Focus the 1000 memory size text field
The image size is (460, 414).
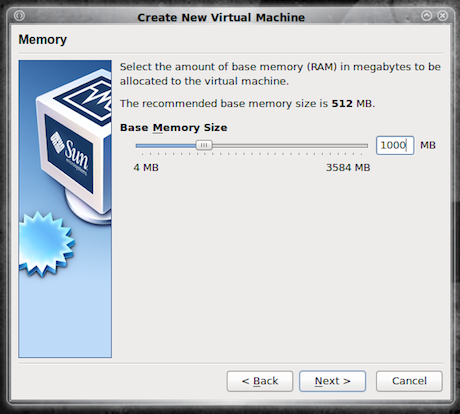(395, 145)
